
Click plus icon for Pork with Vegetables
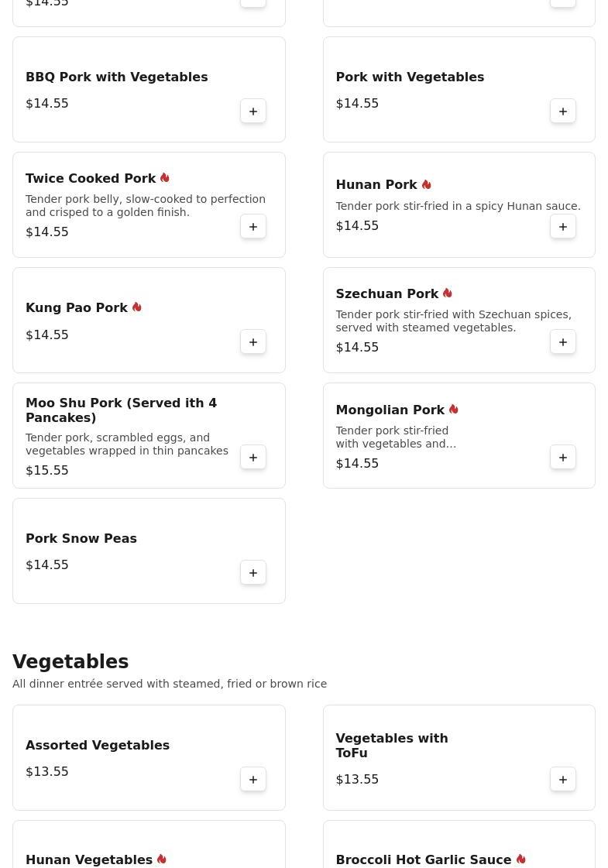(563, 112)
